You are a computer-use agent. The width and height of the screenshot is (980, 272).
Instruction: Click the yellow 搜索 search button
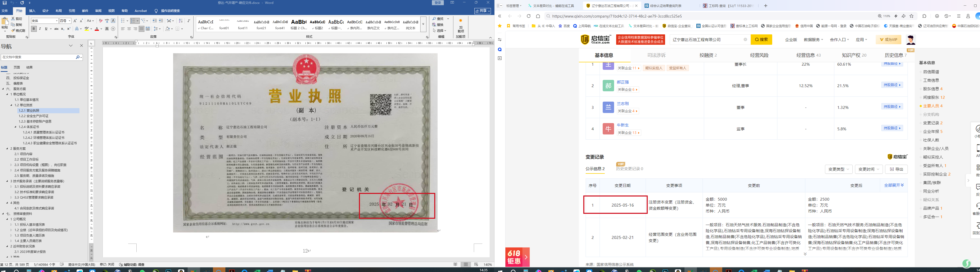tap(761, 40)
